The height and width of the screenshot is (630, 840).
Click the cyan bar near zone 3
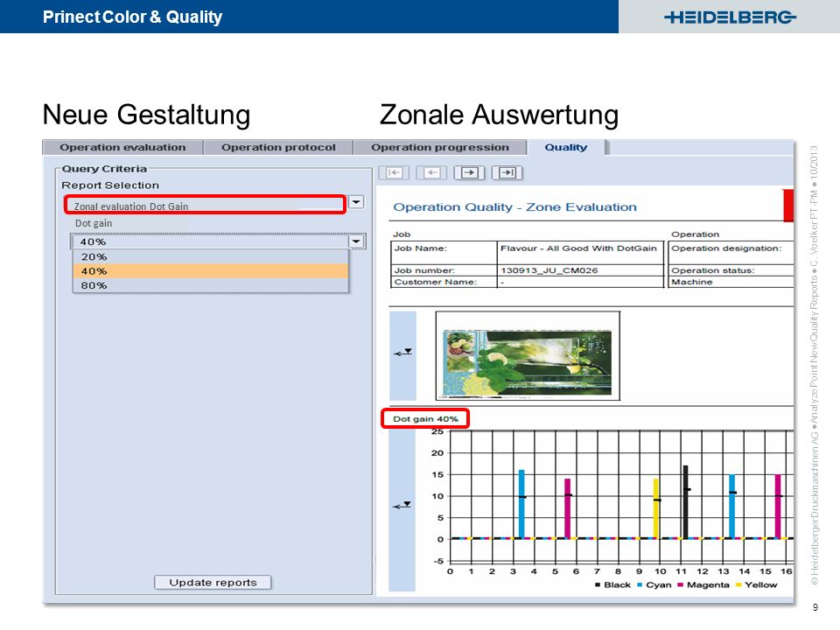click(x=521, y=504)
